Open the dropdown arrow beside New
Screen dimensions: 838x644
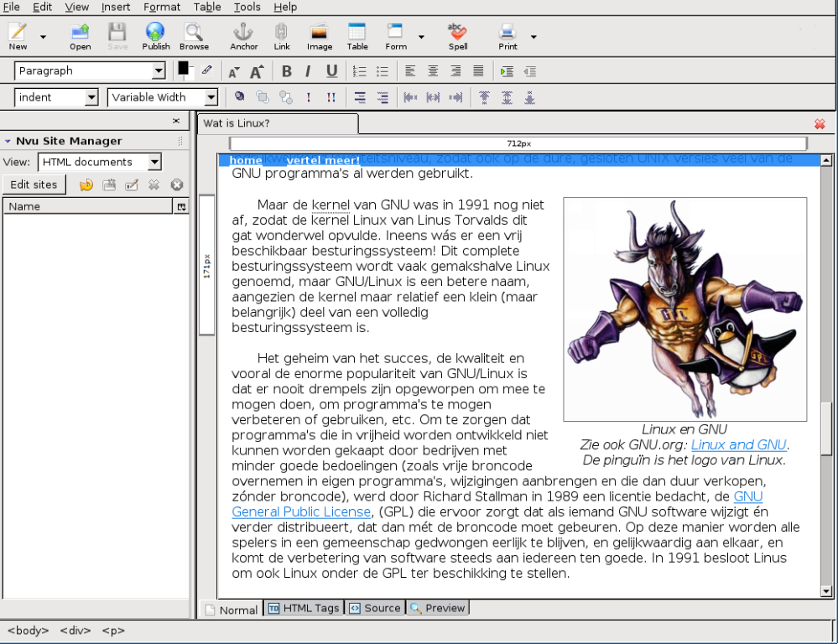(x=44, y=37)
